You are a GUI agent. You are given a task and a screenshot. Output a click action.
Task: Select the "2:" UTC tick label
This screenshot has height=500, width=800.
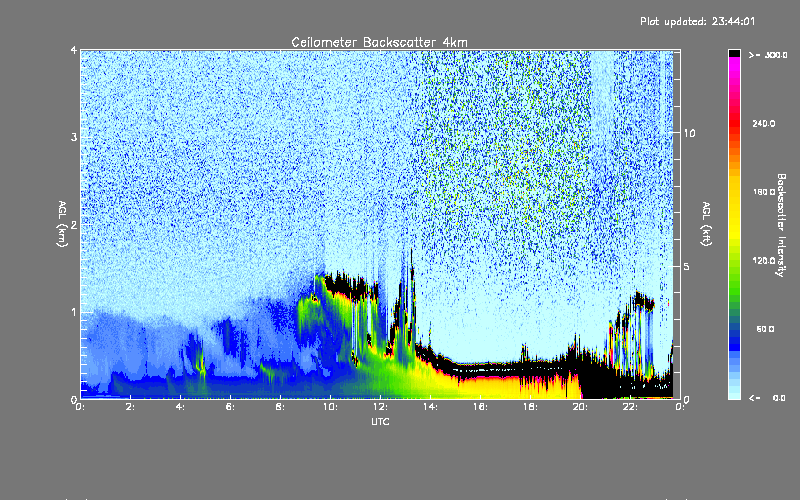click(x=131, y=407)
